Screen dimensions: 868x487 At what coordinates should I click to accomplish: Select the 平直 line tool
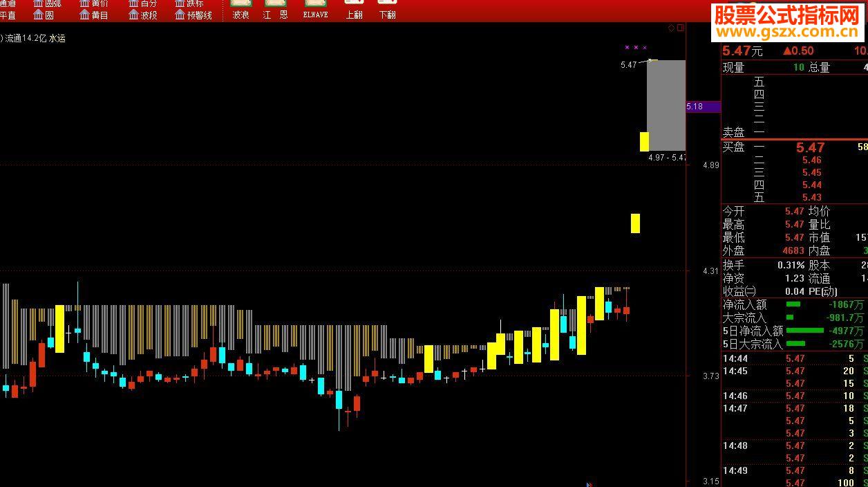click(x=8, y=15)
